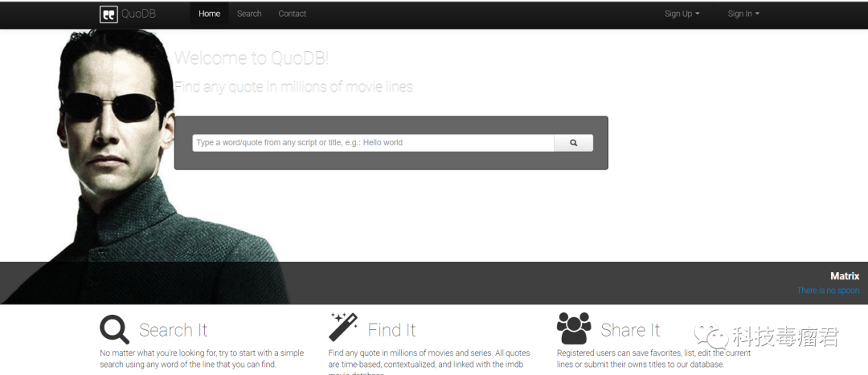Image resolution: width=868 pixels, height=375 pixels.
Task: Click the 'Find It' heading
Action: click(392, 330)
